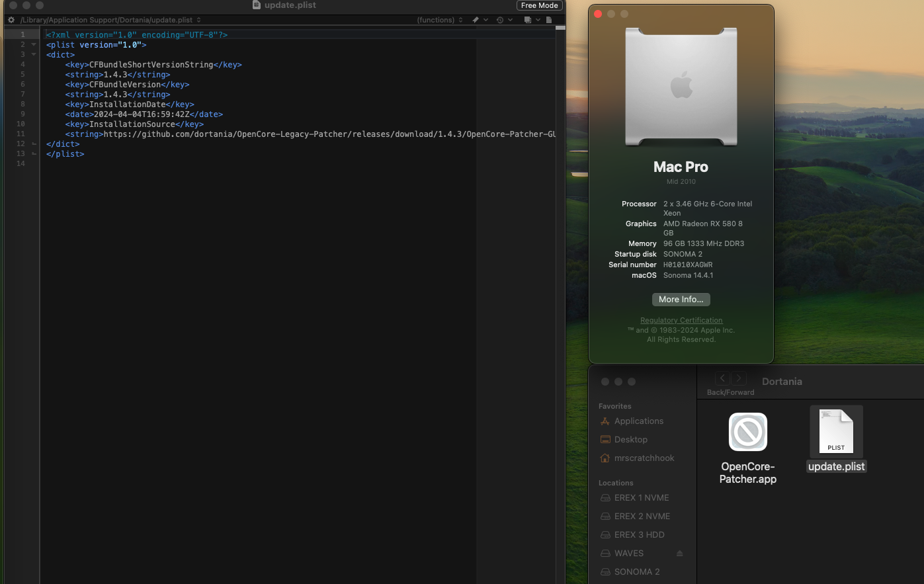Click the update.plist filename label in Finder
This screenshot has width=924, height=584.
point(837,466)
